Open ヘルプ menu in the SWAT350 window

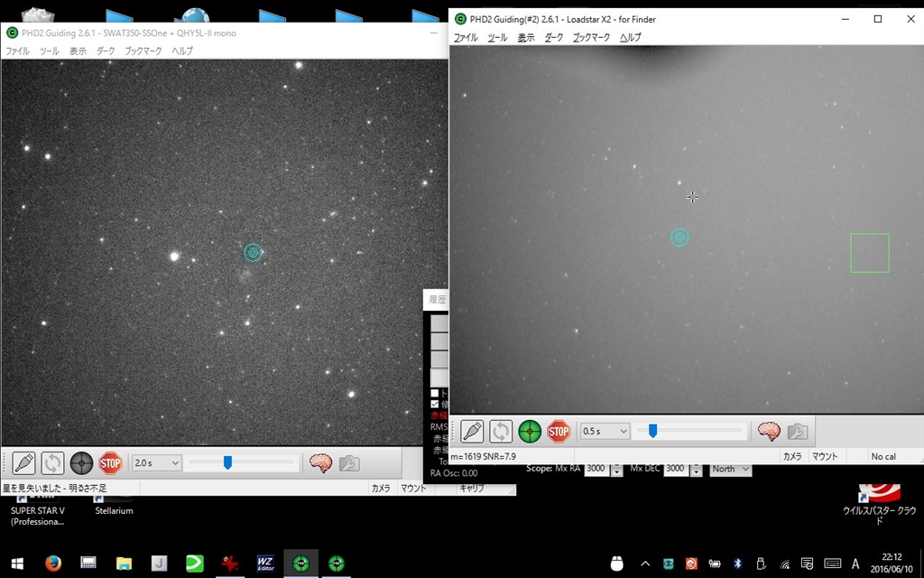click(x=182, y=51)
